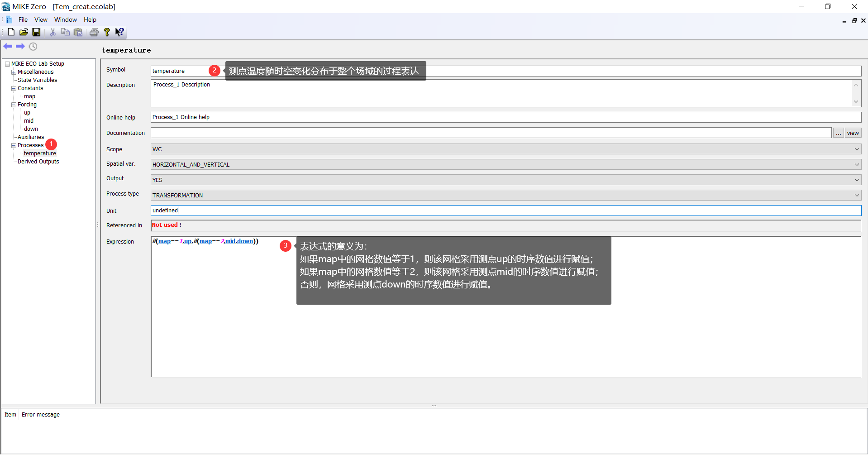Open the Window menu
Viewport: 868px width, 455px height.
click(65, 19)
